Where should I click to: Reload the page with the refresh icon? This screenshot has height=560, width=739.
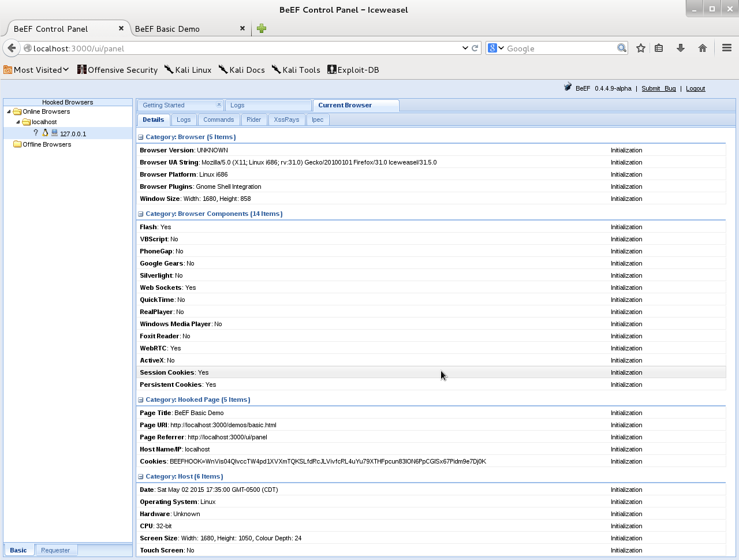pyautogui.click(x=475, y=48)
